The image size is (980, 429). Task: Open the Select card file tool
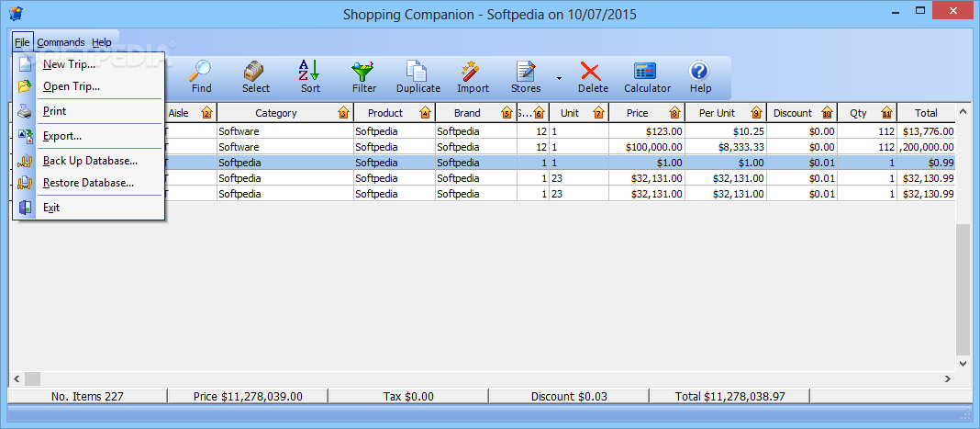[x=256, y=70]
